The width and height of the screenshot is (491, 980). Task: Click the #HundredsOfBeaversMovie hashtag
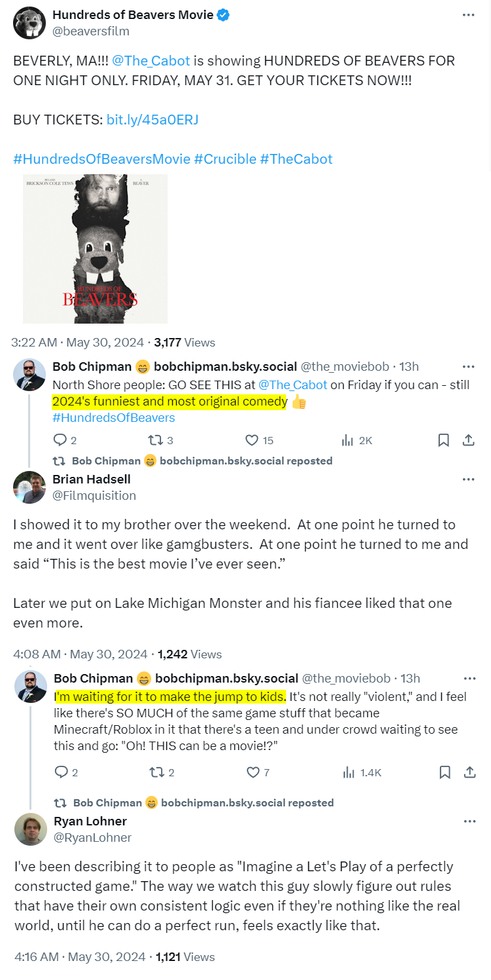[101, 159]
